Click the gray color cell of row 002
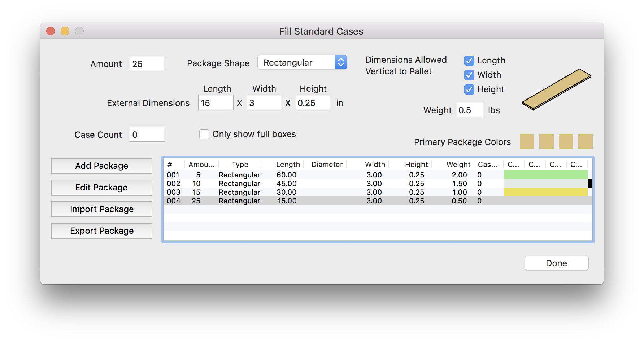Screen dimensions: 644x342 [546, 183]
